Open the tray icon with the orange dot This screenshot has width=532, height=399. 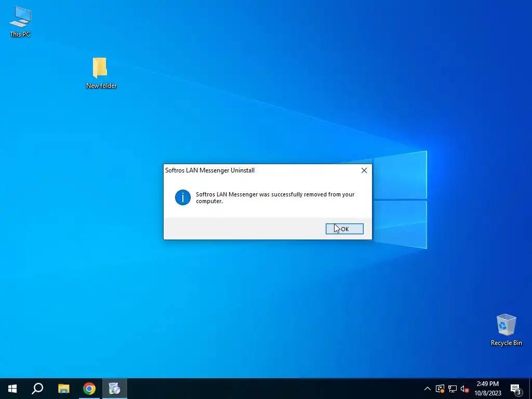440,389
